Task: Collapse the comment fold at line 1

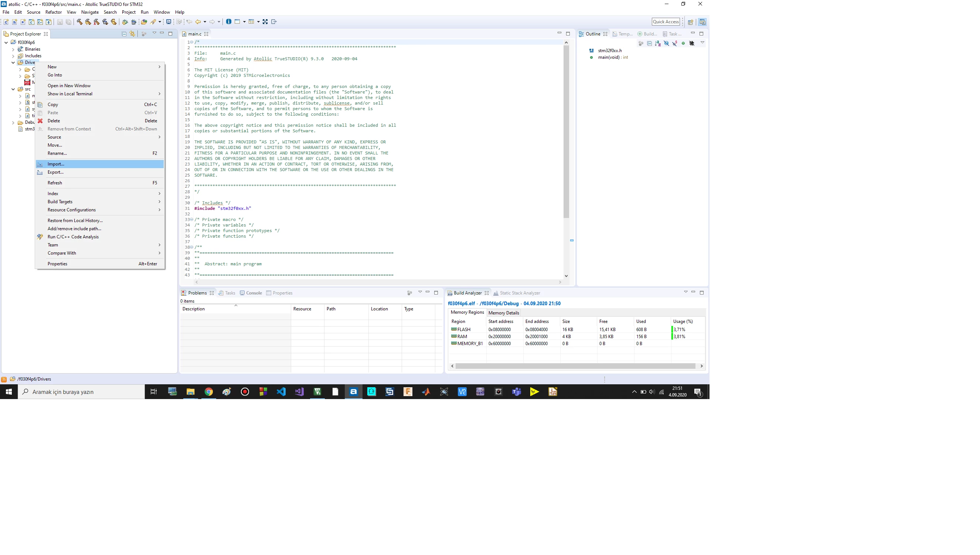Action: [191, 42]
